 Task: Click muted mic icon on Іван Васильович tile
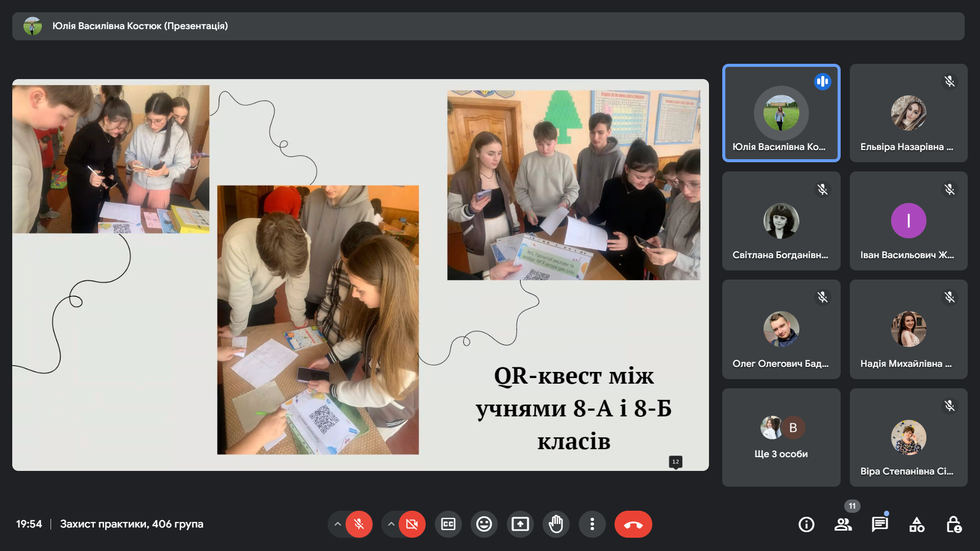tap(949, 189)
